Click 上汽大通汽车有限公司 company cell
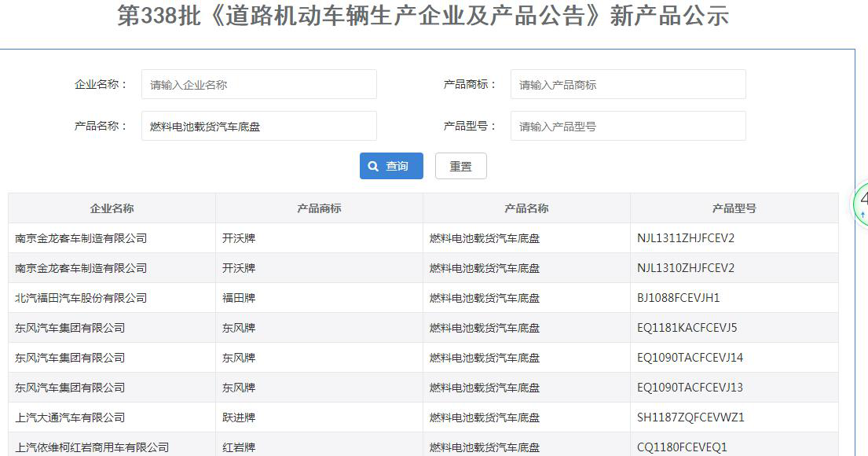The image size is (868, 456). (112, 417)
